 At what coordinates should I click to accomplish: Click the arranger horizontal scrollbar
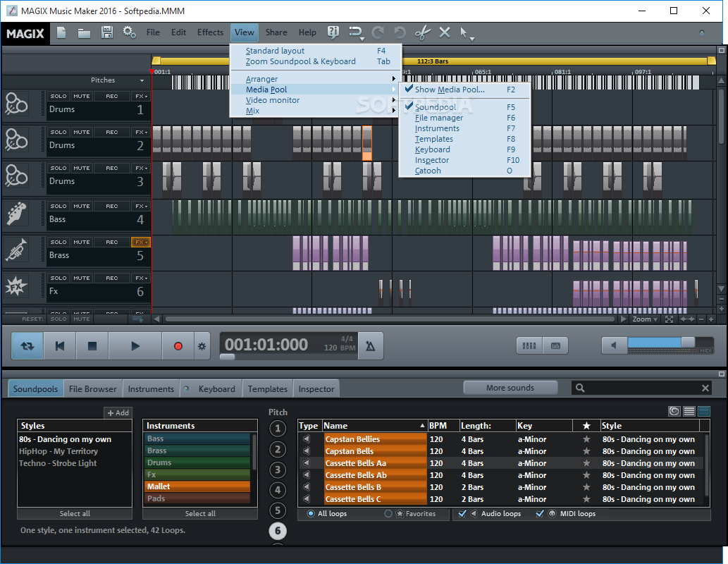tap(390, 319)
